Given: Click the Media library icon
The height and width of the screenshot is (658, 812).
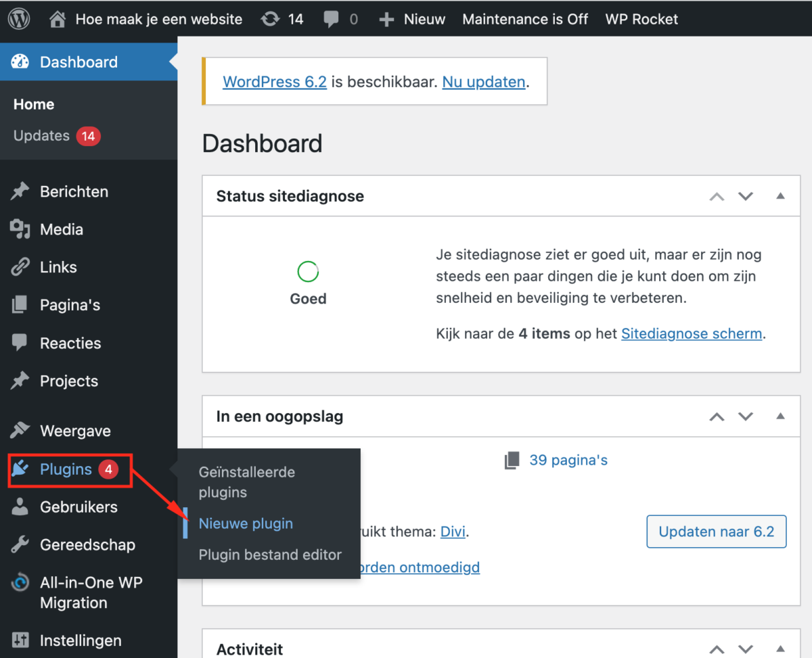Looking at the screenshot, I should point(20,230).
